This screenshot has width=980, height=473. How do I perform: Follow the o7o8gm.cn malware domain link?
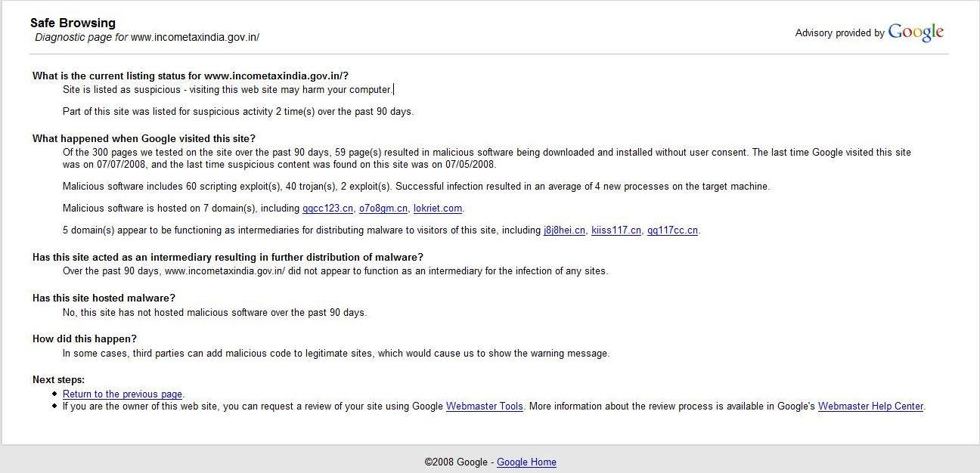pos(383,209)
